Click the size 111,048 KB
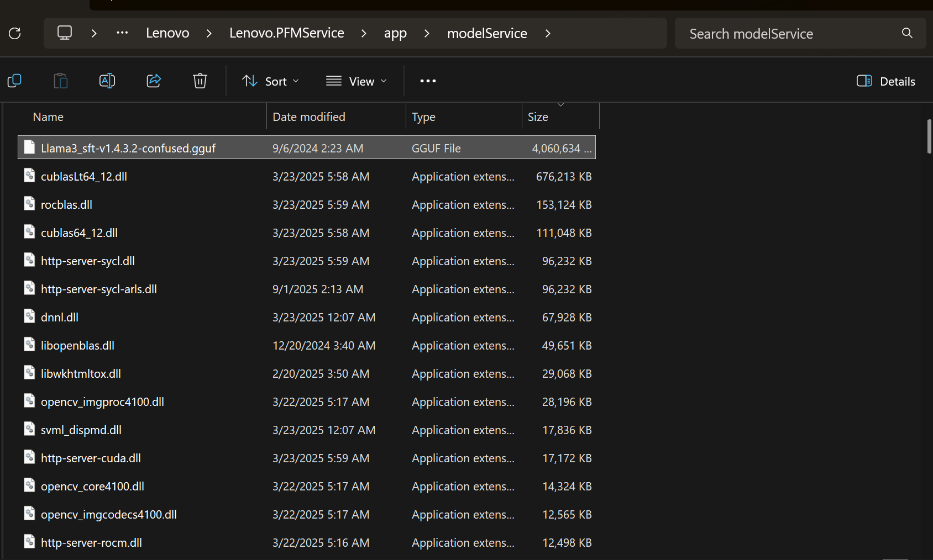The width and height of the screenshot is (933, 560). 564,233
